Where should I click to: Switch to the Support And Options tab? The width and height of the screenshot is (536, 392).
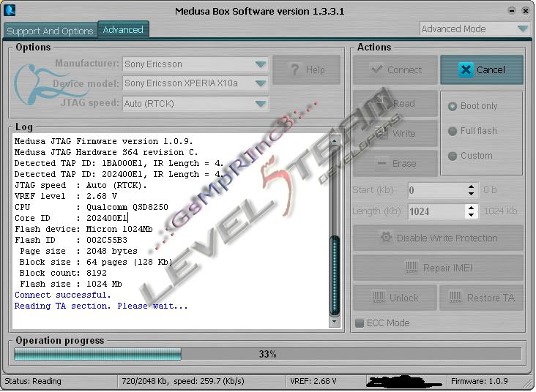click(x=51, y=31)
